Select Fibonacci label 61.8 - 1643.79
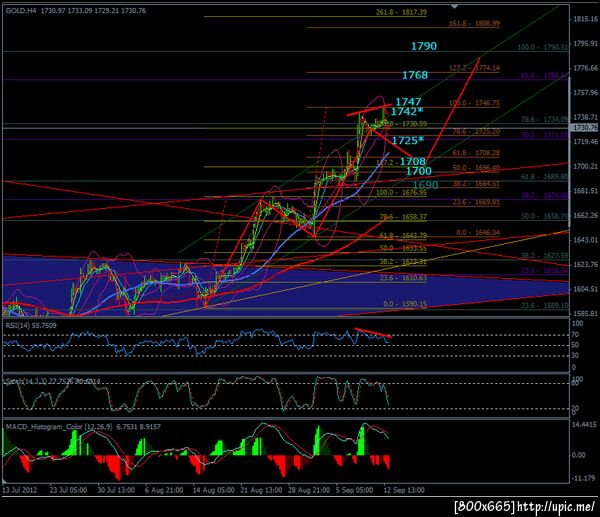The height and width of the screenshot is (517, 600). pyautogui.click(x=403, y=235)
